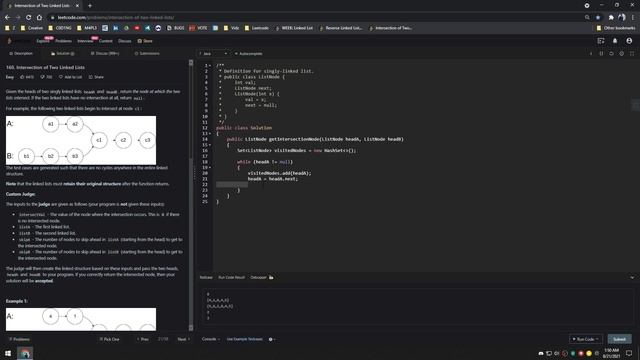Toggle the Autocomplete option
The width and height of the screenshot is (640, 360).
pos(249,53)
